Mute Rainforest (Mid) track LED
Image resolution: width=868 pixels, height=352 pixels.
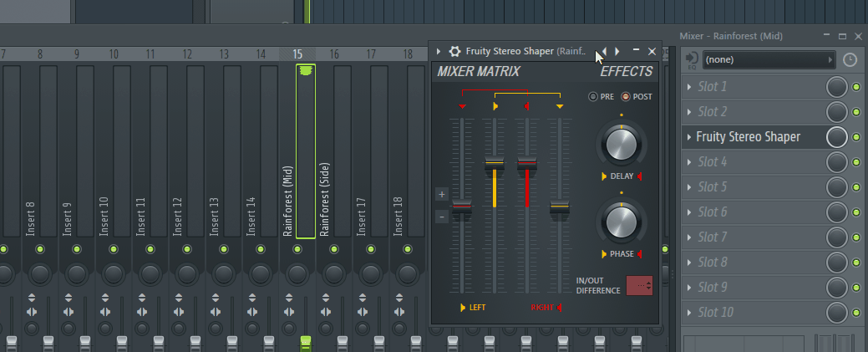pos(297,249)
